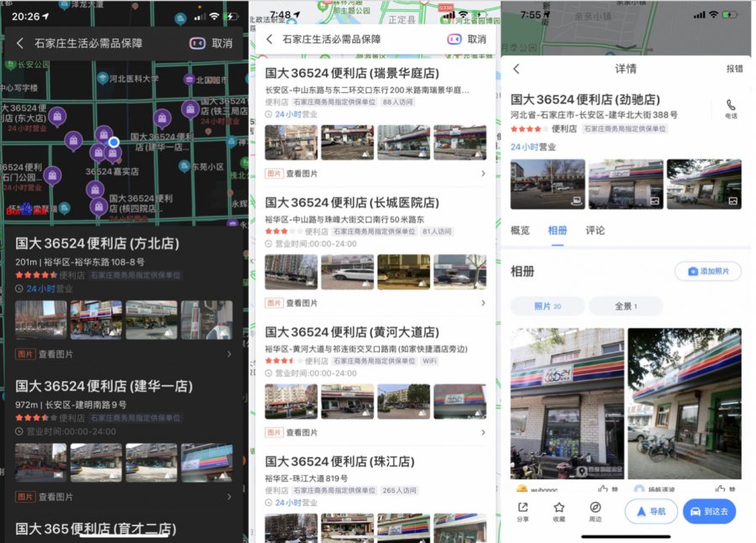This screenshot has width=756, height=543.
Task: Switch to the 相册 tab
Action: click(x=558, y=230)
